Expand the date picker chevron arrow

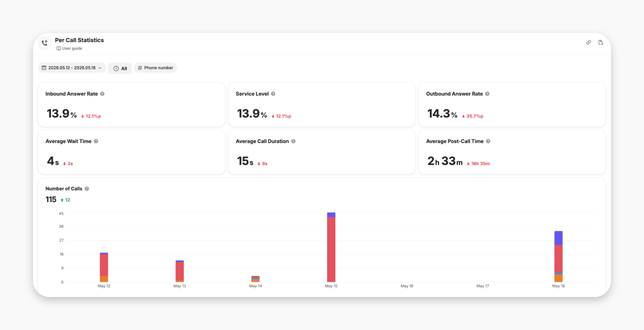point(100,68)
